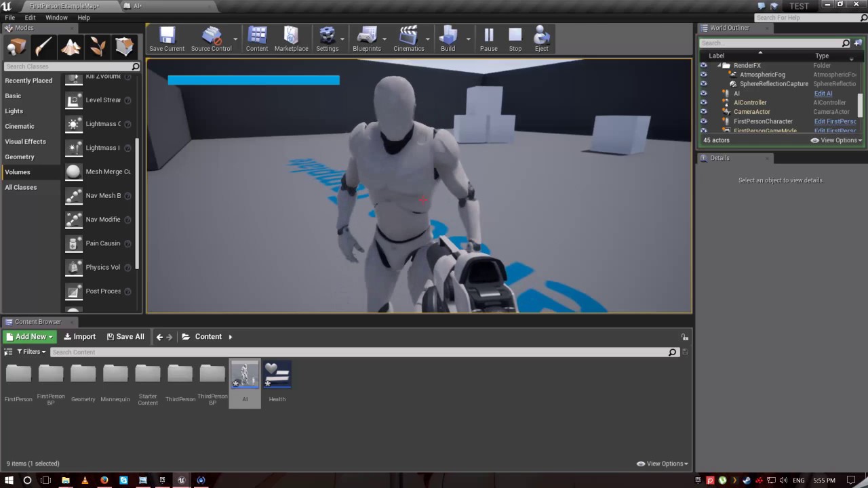Open Content Browser View Options
This screenshot has width=868, height=488.
pyautogui.click(x=663, y=464)
